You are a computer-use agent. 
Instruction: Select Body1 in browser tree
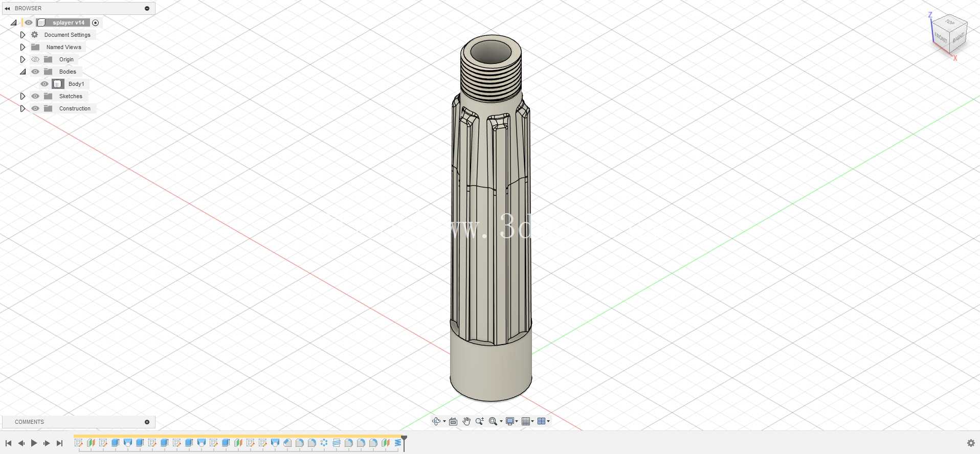click(76, 84)
